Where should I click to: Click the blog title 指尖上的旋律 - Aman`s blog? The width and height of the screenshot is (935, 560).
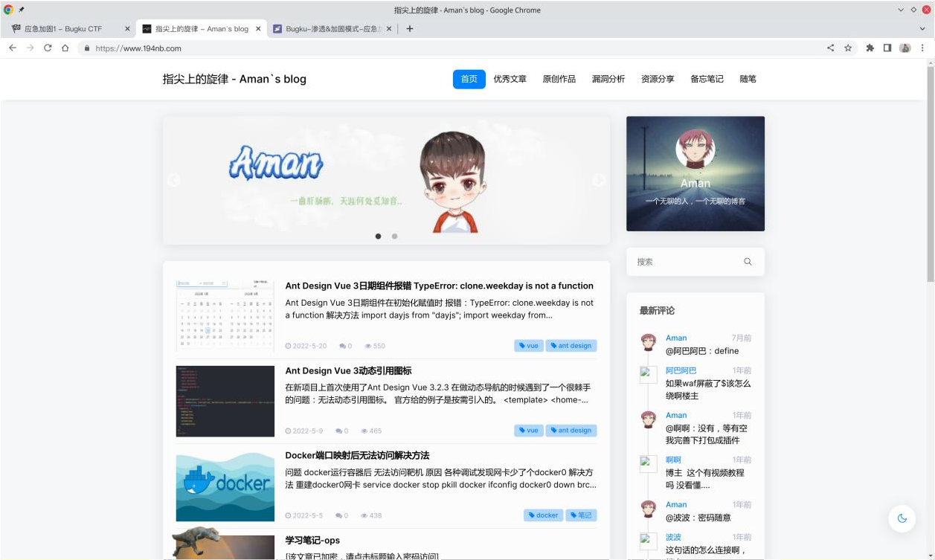[234, 79]
